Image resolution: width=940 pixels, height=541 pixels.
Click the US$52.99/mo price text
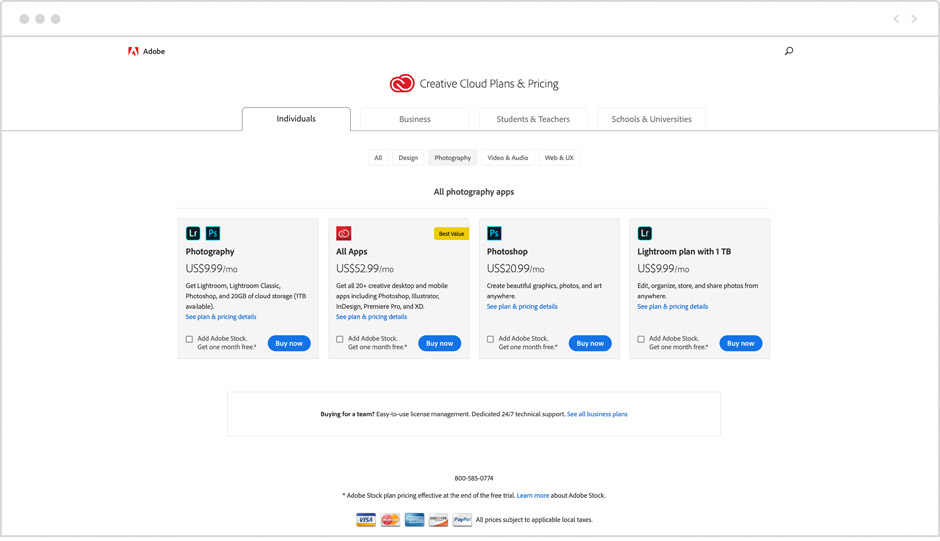click(364, 269)
